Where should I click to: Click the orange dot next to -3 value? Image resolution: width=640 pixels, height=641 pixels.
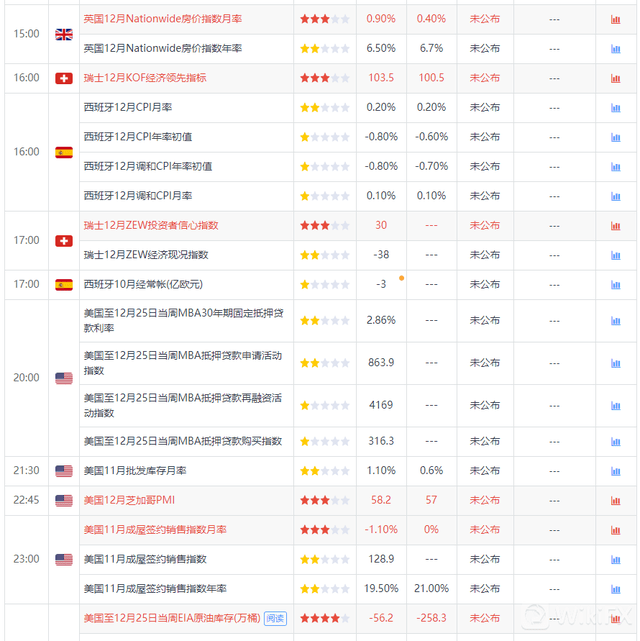tap(402, 278)
